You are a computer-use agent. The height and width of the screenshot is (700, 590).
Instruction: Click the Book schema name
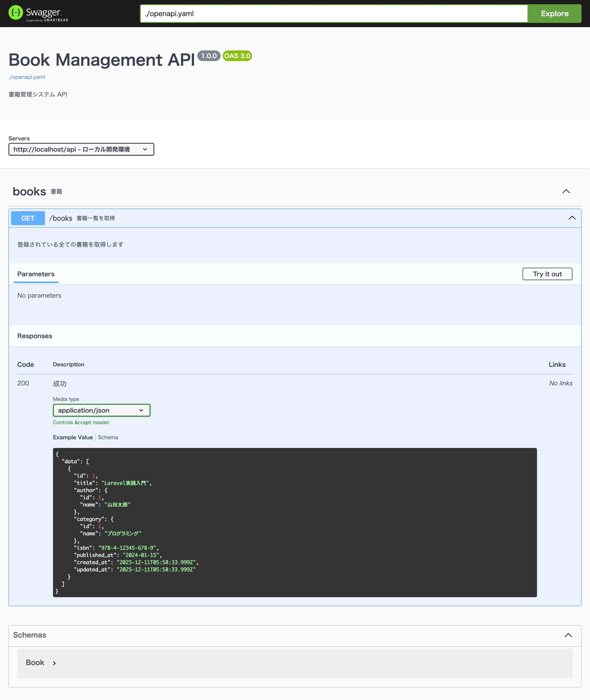tap(35, 662)
